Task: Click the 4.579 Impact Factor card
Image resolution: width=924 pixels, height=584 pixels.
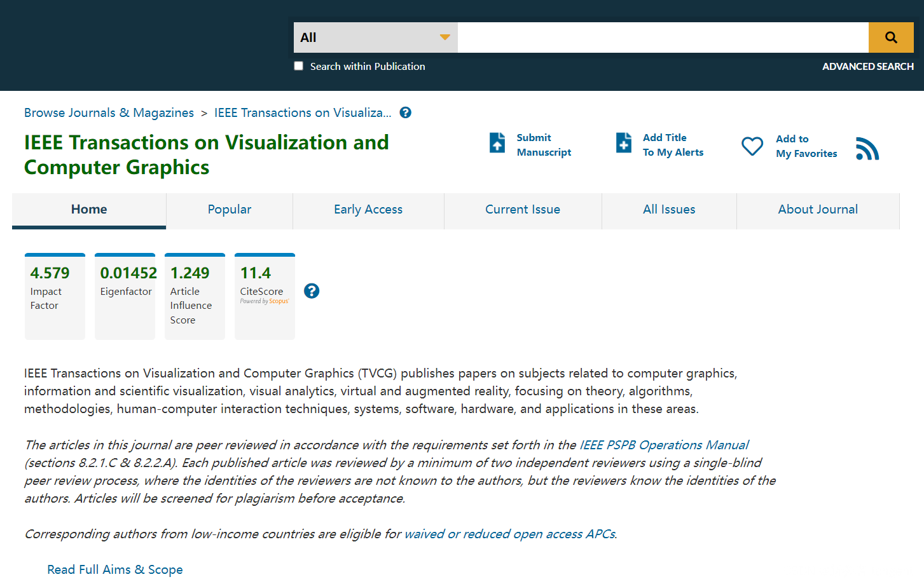Action: [x=55, y=296]
